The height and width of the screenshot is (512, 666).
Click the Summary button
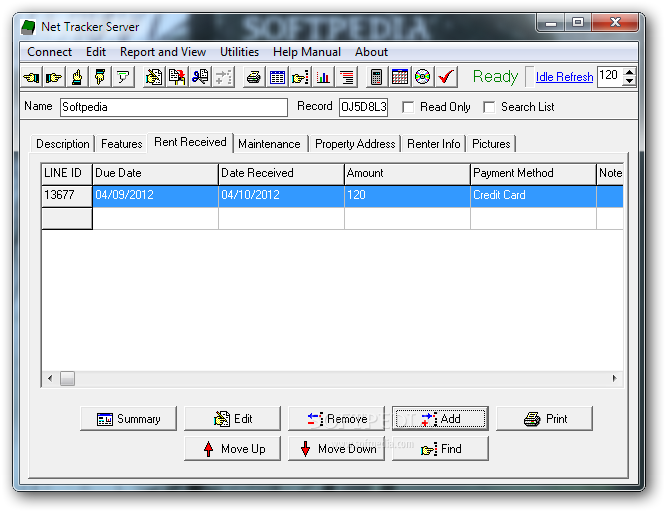[128, 419]
